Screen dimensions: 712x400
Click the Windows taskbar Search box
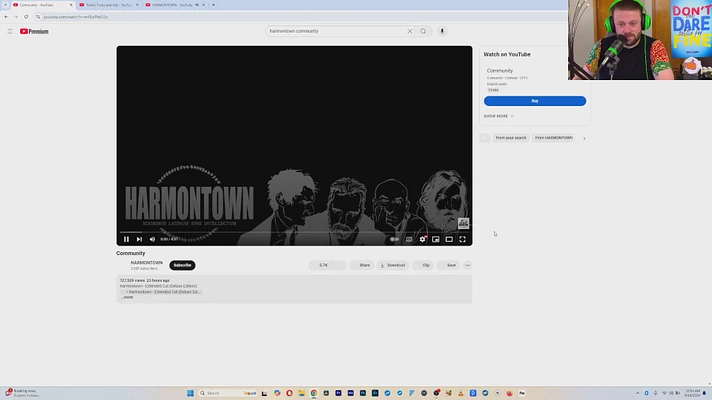click(x=228, y=393)
